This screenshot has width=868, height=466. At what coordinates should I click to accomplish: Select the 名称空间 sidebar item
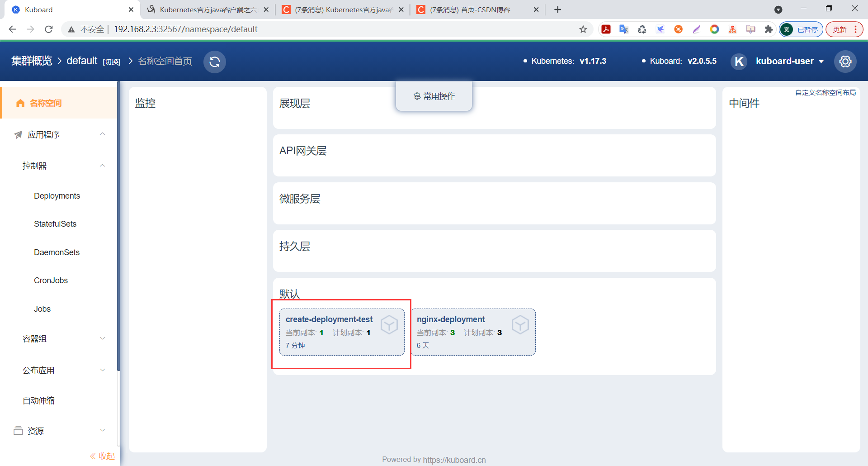59,103
